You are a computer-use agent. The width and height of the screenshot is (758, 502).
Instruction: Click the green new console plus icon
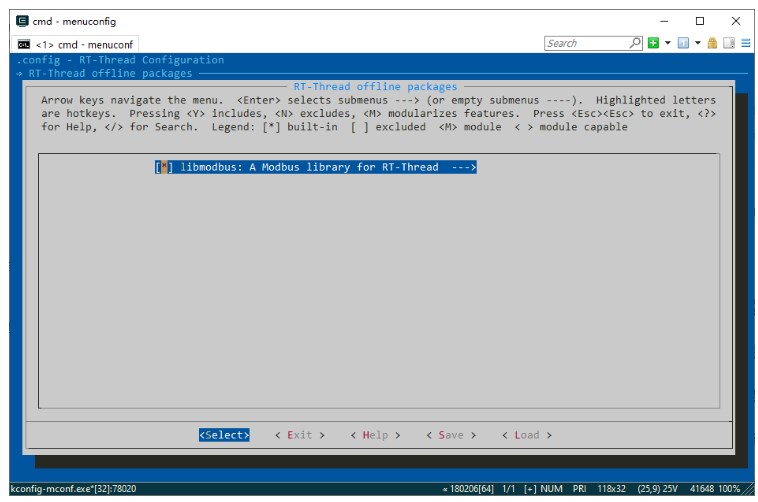653,43
